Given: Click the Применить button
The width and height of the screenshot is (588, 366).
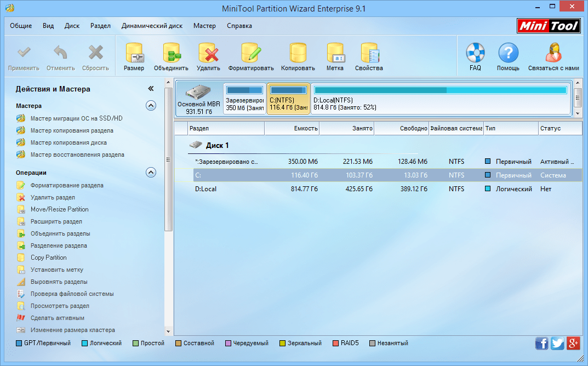Looking at the screenshot, I should [x=24, y=55].
